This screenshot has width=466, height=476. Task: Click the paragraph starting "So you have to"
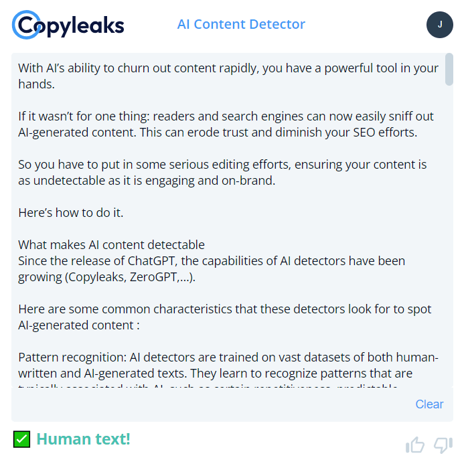222,172
